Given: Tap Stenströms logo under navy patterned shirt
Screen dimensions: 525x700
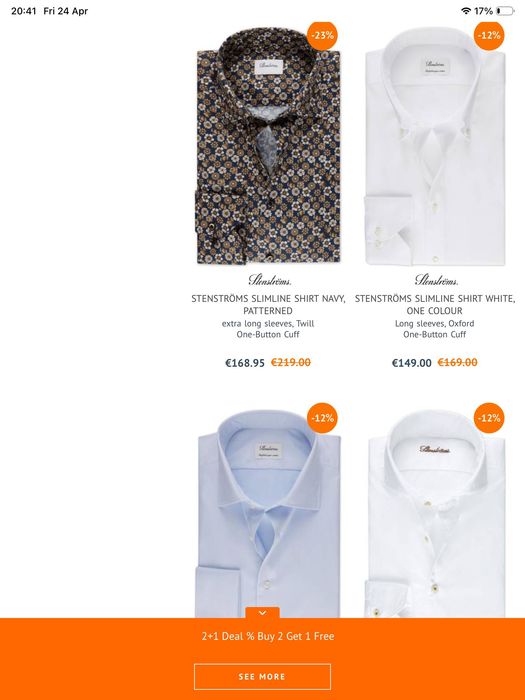Looking at the screenshot, I should (x=270, y=280).
